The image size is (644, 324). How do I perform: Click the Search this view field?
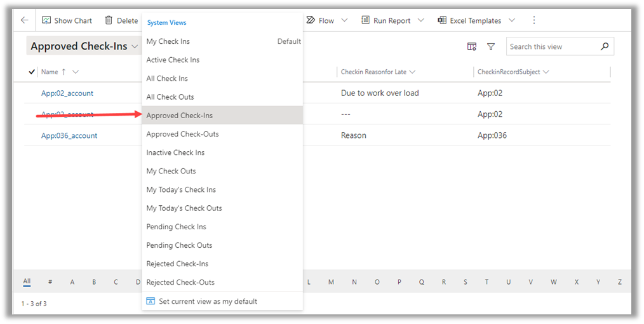(x=553, y=46)
